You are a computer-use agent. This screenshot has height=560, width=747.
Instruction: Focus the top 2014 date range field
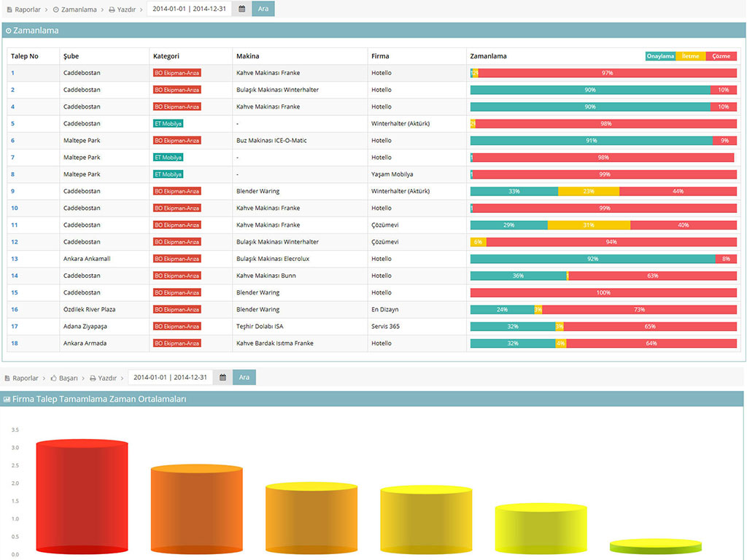(x=189, y=9)
